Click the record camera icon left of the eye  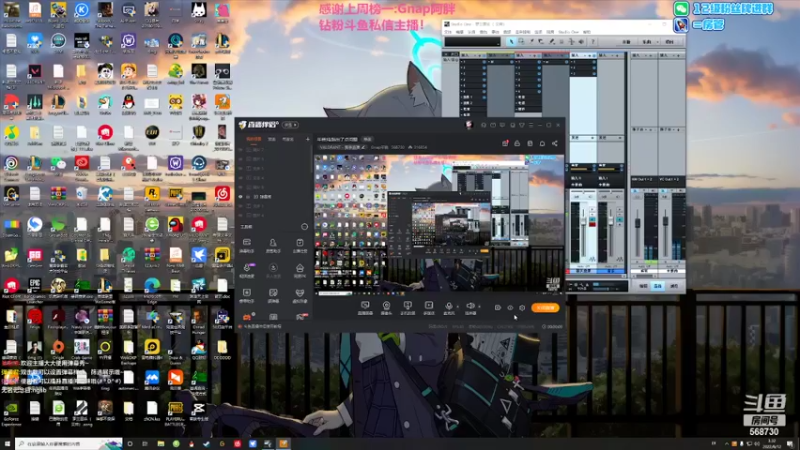tap(497, 308)
